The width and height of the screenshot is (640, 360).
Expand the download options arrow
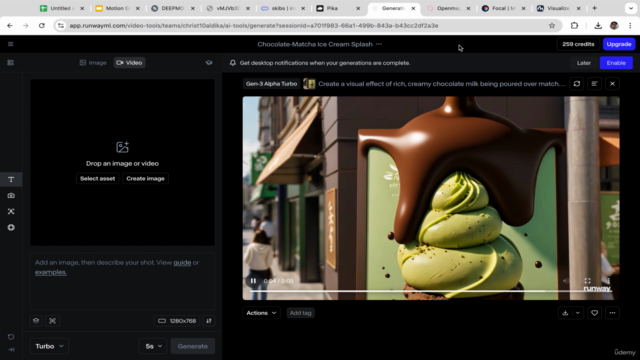click(578, 313)
